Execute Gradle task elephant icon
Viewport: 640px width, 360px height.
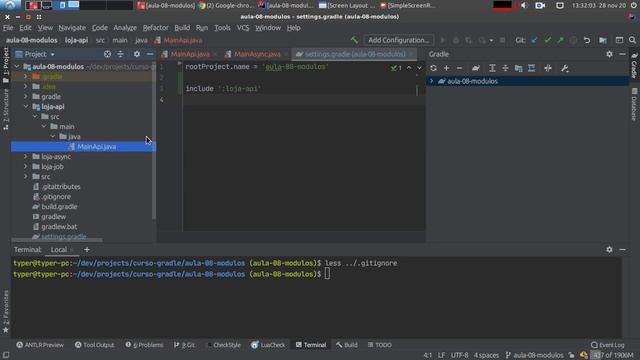(x=476, y=68)
